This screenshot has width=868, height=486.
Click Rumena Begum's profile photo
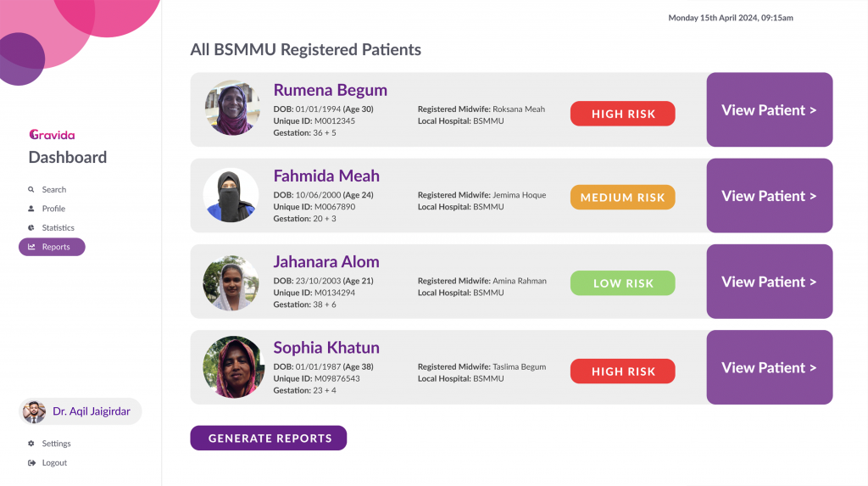(x=231, y=109)
